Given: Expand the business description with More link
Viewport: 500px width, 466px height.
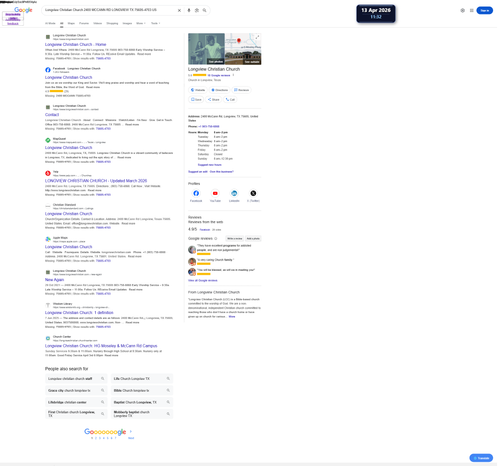Looking at the screenshot, I should (232, 317).
